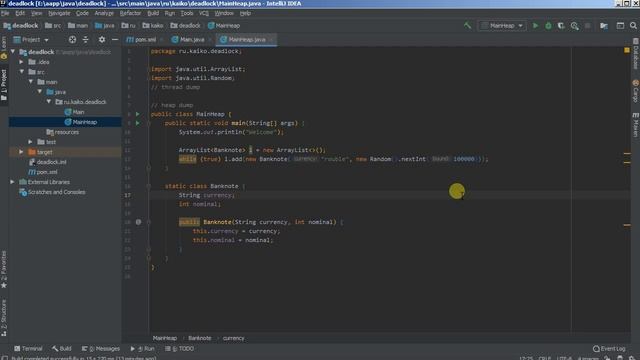Close the MainHeap.java editor tab
640x360 pixels.
coord(271,40)
